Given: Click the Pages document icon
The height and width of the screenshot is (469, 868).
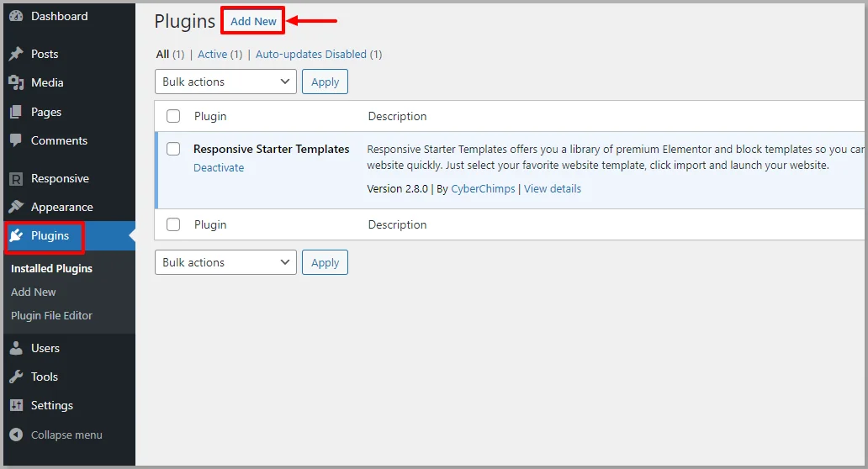Looking at the screenshot, I should [16, 112].
